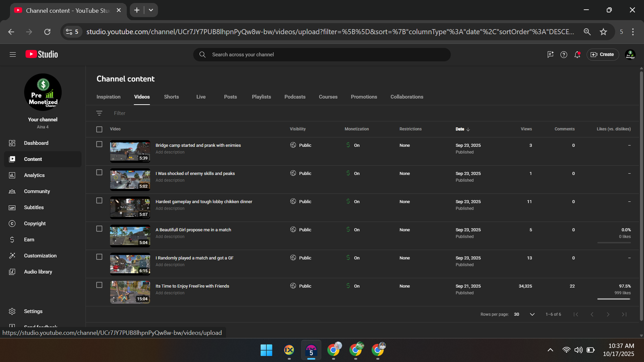Select the 'Bridge camp started' video checkbox

[99, 144]
